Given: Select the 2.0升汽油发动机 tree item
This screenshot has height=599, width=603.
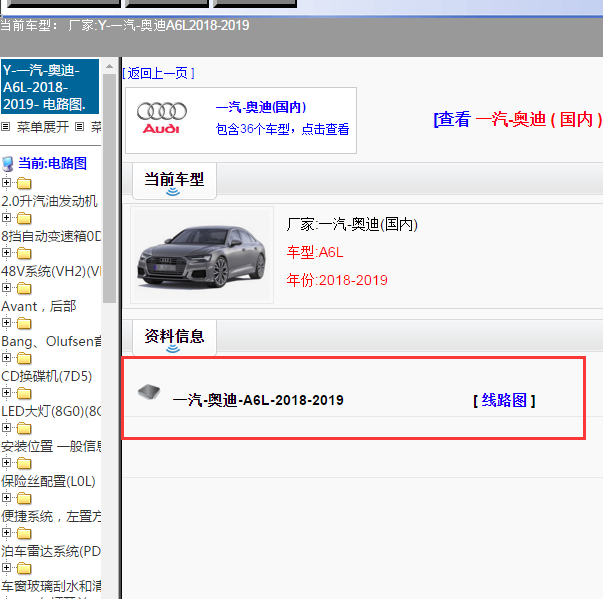Looking at the screenshot, I should 50,201.
